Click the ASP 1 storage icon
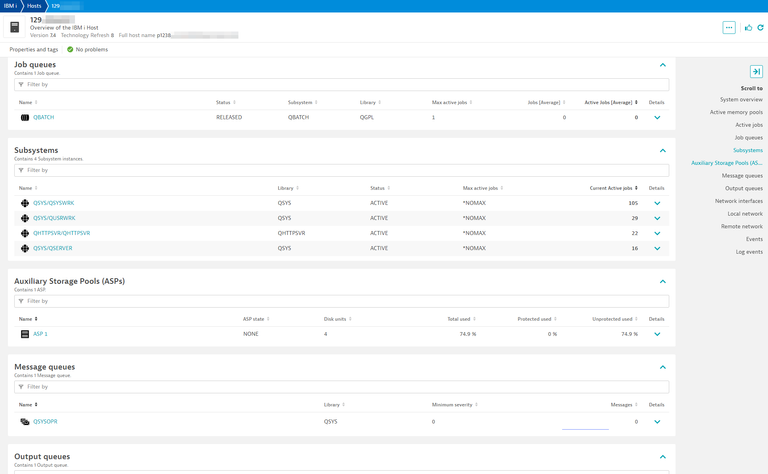This screenshot has width=768, height=474. [x=25, y=334]
